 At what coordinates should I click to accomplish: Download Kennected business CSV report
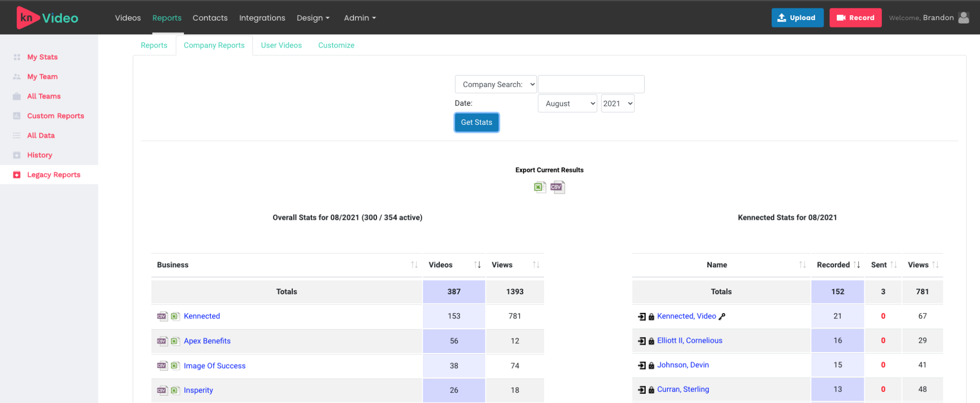click(x=162, y=316)
